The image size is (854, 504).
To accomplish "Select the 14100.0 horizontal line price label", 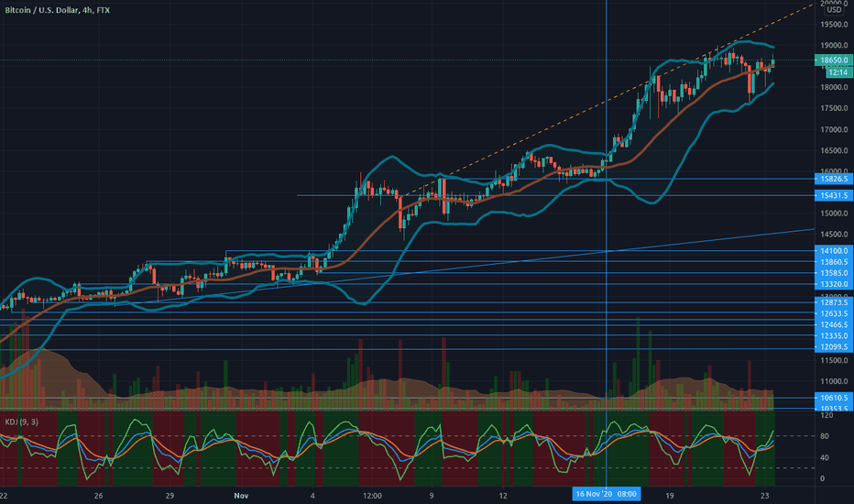I will 833,251.
